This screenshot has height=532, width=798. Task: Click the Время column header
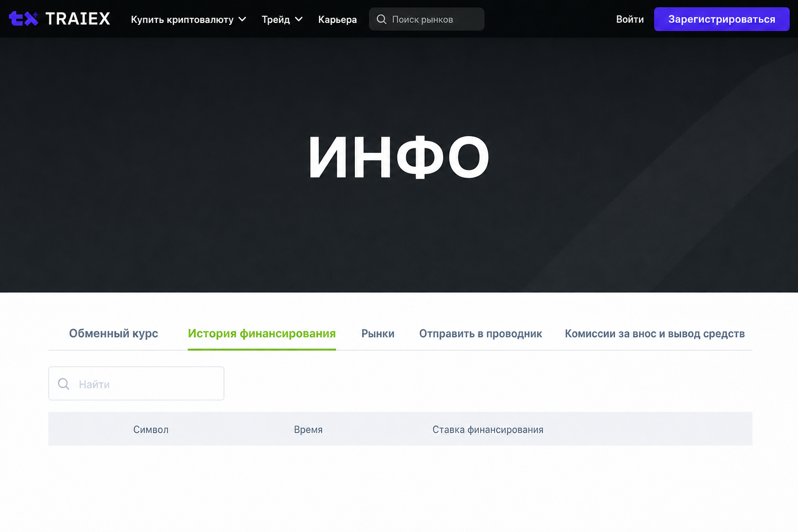point(308,430)
